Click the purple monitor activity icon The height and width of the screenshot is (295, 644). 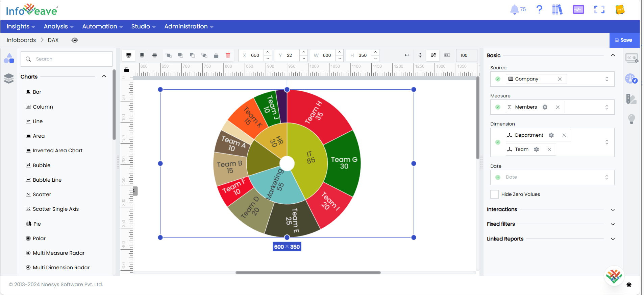tap(578, 9)
